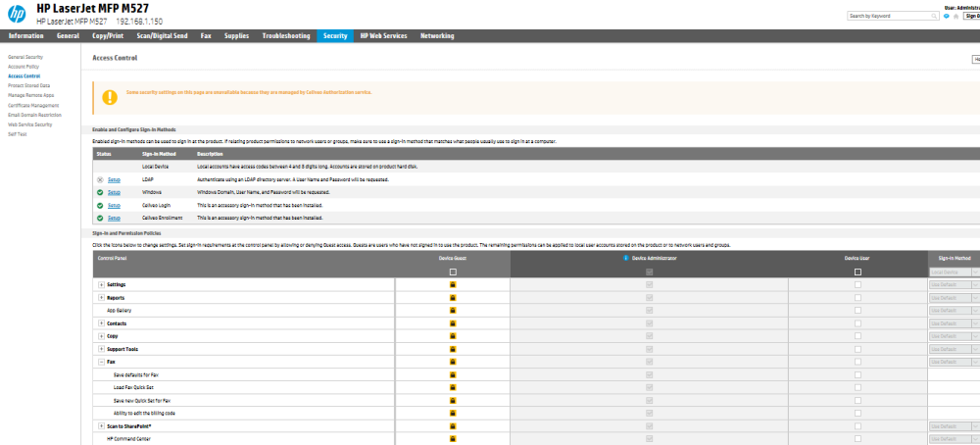This screenshot has width=980, height=445.
Task: Open Settings row Use Default dropdown
Action: (954, 284)
